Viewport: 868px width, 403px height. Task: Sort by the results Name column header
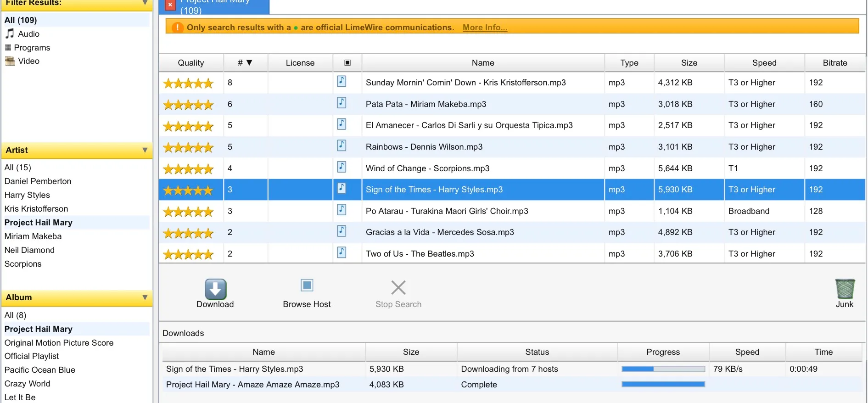pyautogui.click(x=483, y=63)
